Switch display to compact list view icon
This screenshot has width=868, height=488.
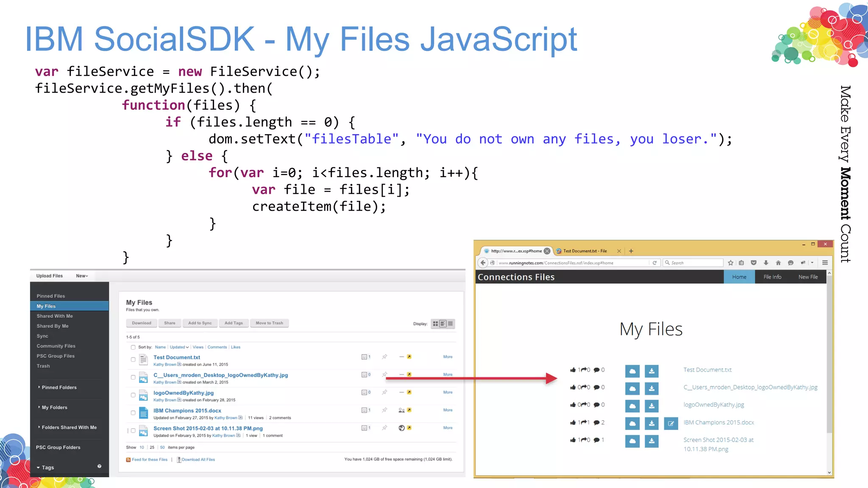click(451, 324)
